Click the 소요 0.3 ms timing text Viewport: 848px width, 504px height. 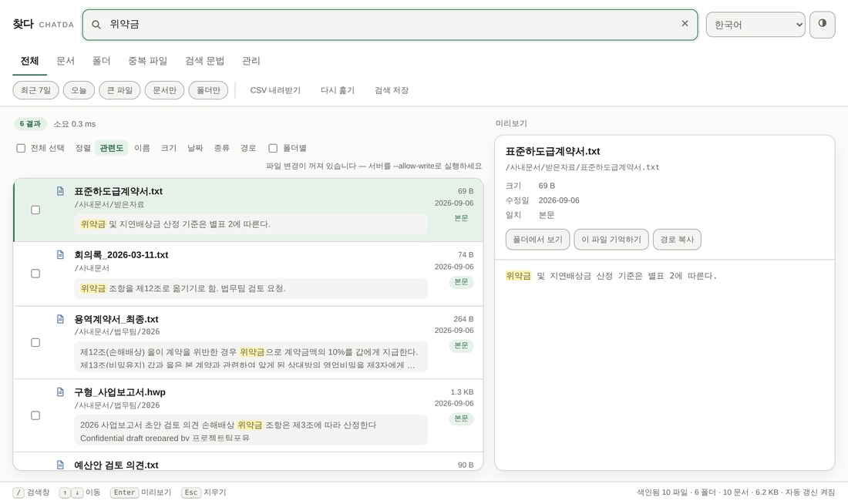coord(75,124)
